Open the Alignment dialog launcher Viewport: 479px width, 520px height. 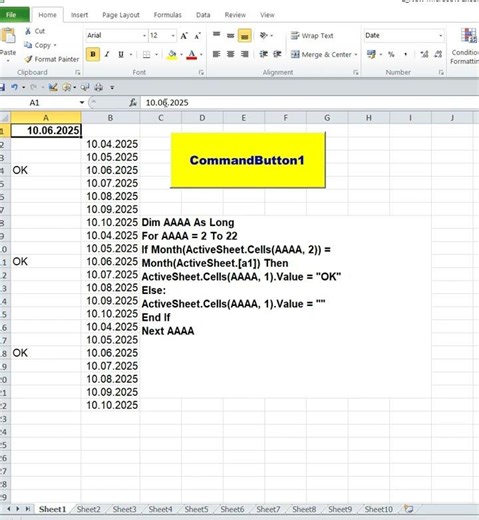[x=356, y=72]
